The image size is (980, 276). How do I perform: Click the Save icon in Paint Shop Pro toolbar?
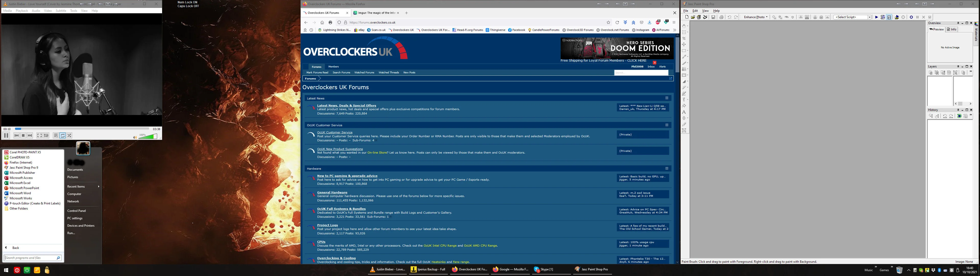tap(713, 17)
